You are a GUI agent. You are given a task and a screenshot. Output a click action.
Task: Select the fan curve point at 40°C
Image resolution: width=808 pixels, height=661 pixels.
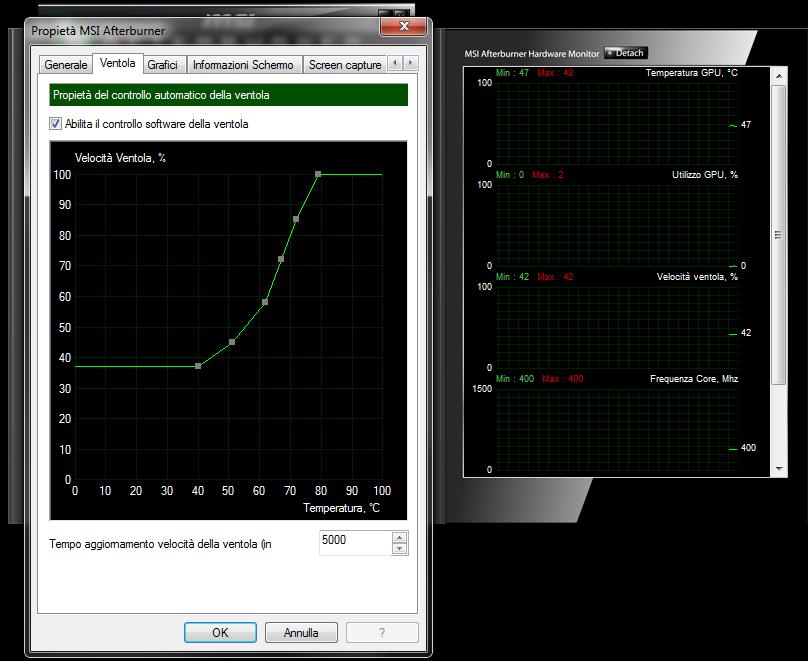click(198, 366)
